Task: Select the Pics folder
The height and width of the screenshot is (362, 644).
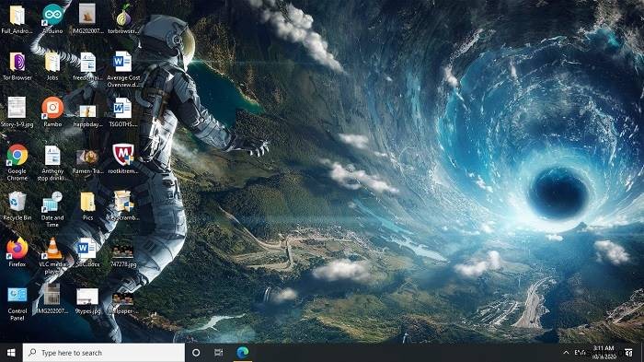Action: (x=87, y=202)
